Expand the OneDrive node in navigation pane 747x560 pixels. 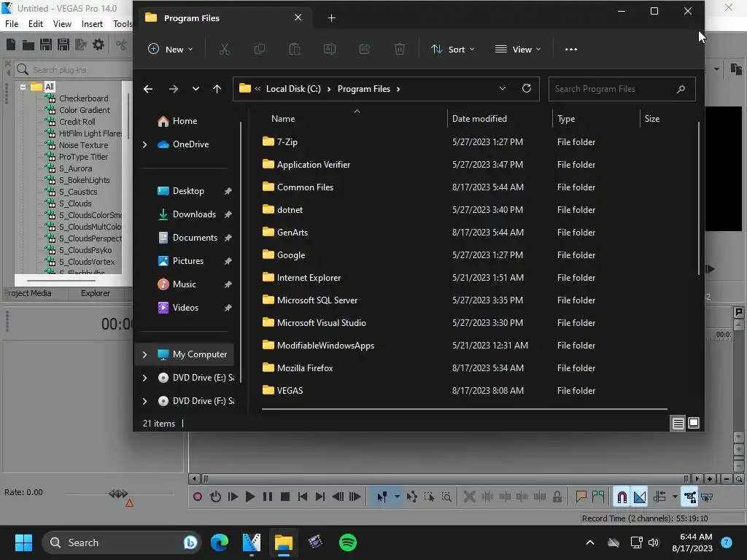pos(145,144)
